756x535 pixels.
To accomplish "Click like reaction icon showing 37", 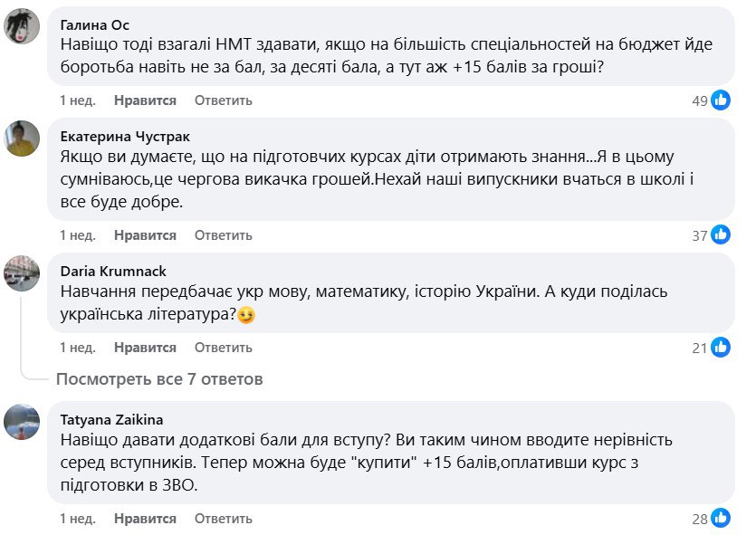I will [x=721, y=235].
